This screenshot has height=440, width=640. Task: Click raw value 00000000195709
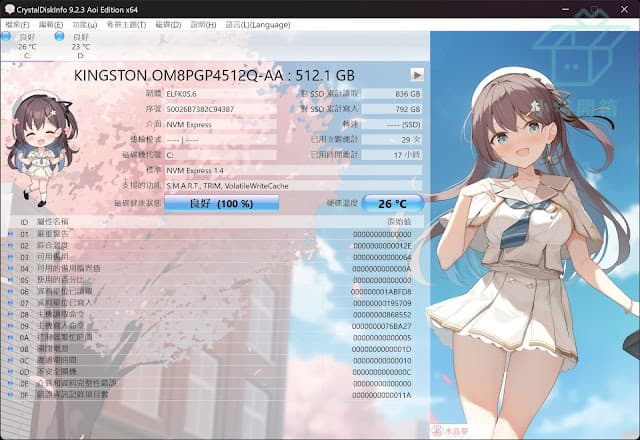[x=382, y=303]
